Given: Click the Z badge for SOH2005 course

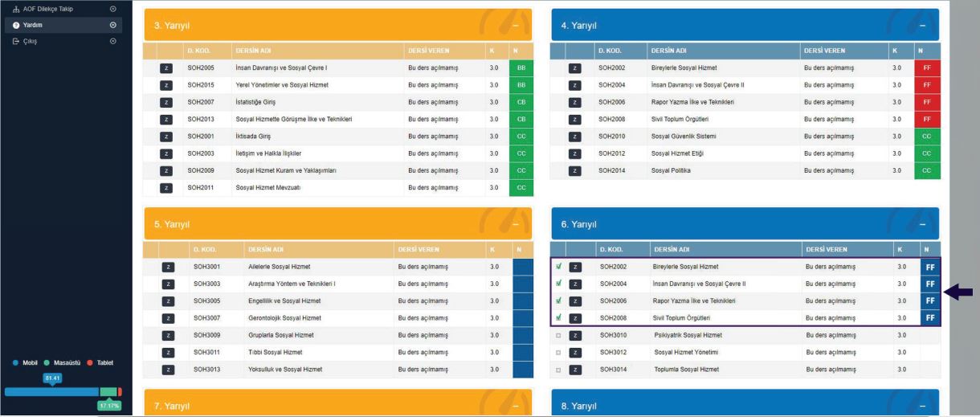Looking at the screenshot, I should (165, 68).
